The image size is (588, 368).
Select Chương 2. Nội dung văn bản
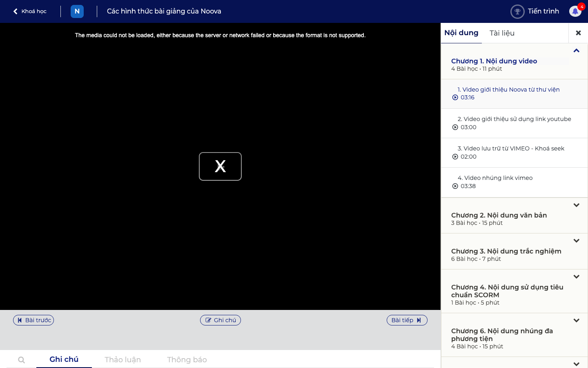pos(499,215)
